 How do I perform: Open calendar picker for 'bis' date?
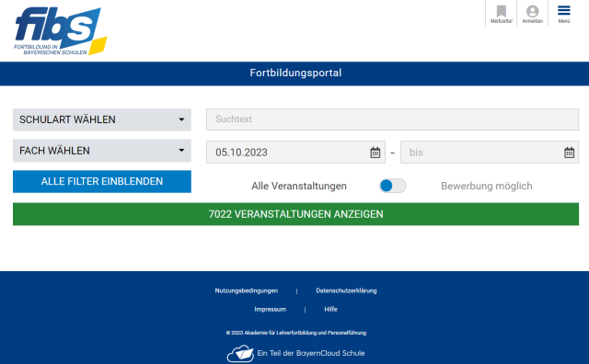coord(569,153)
